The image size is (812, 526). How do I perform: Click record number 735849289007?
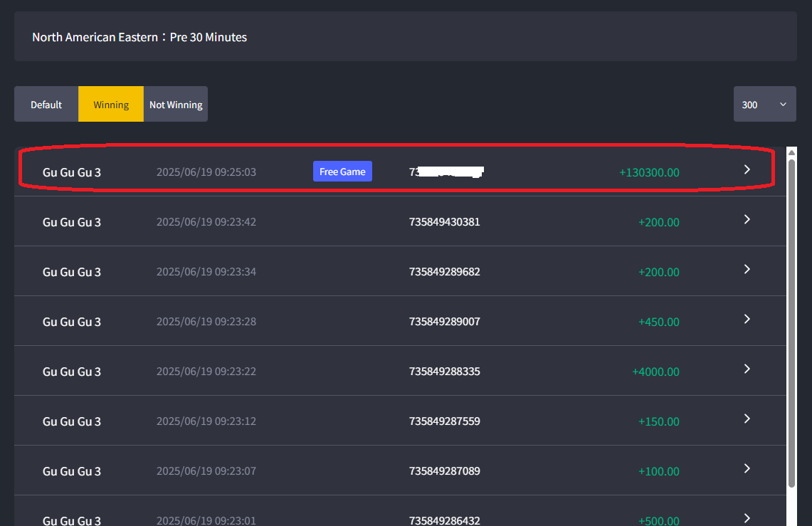[x=444, y=321]
